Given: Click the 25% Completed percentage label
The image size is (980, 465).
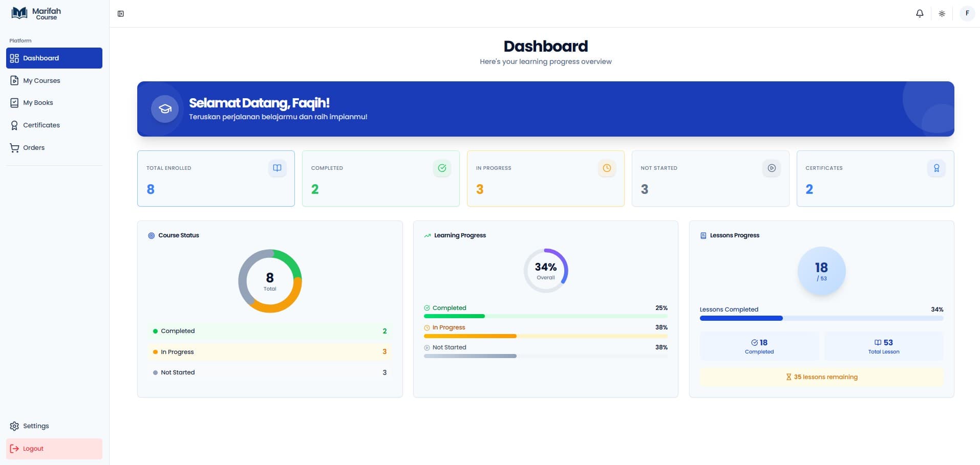Looking at the screenshot, I should tap(662, 308).
